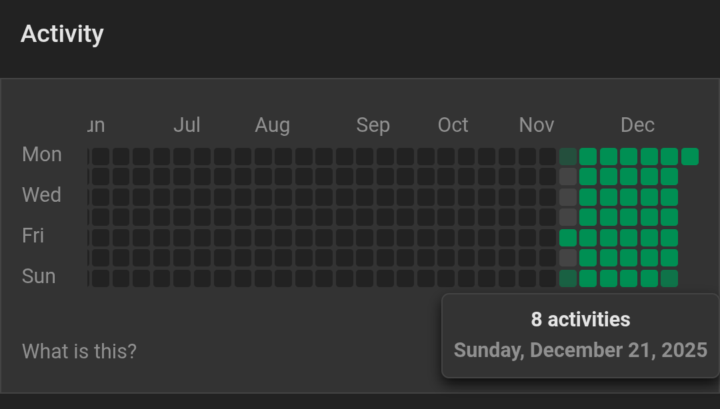Click the Aug month label

[x=272, y=125]
